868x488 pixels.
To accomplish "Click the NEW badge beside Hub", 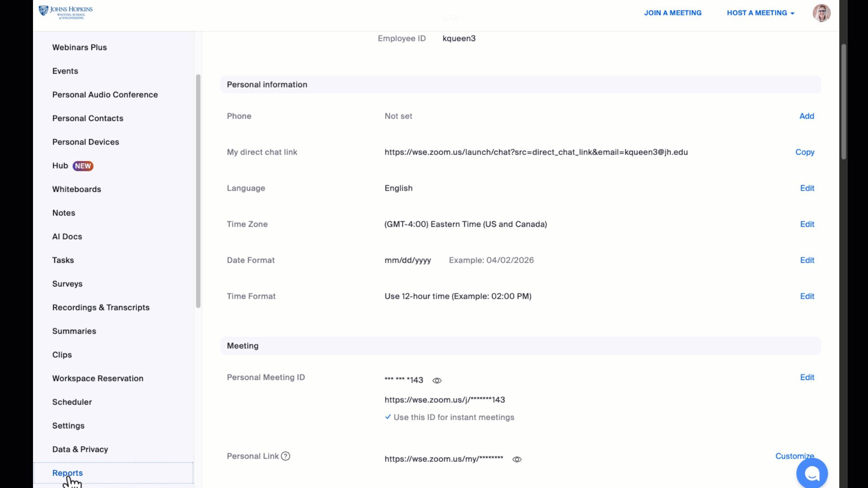I will point(83,166).
